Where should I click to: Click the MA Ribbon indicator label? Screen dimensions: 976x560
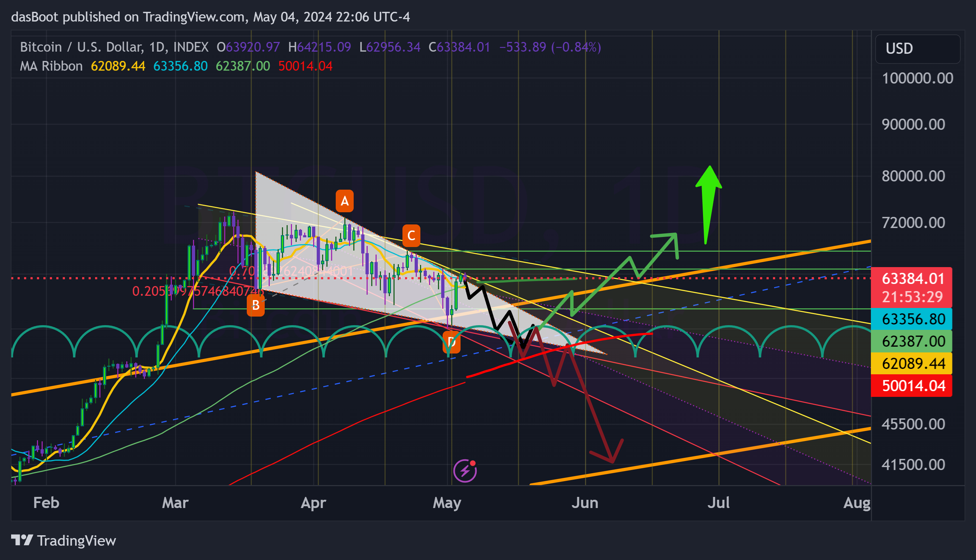(x=51, y=66)
